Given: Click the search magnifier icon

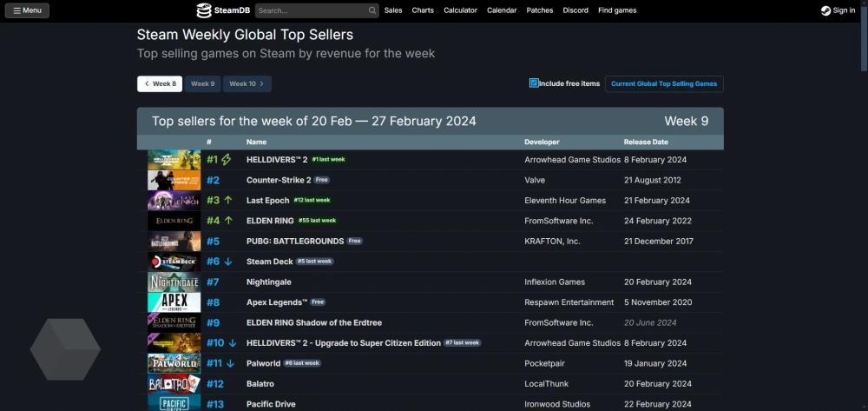Looking at the screenshot, I should (372, 10).
